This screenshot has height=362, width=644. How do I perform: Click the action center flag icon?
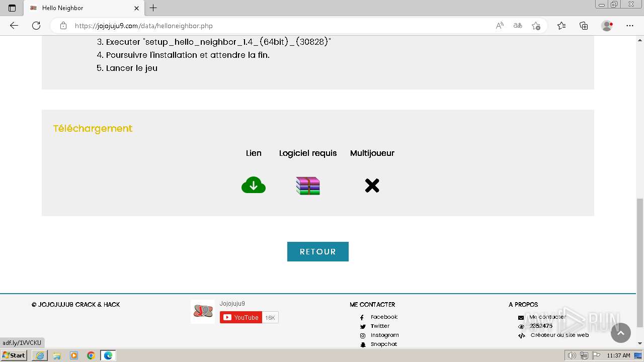[596, 355]
